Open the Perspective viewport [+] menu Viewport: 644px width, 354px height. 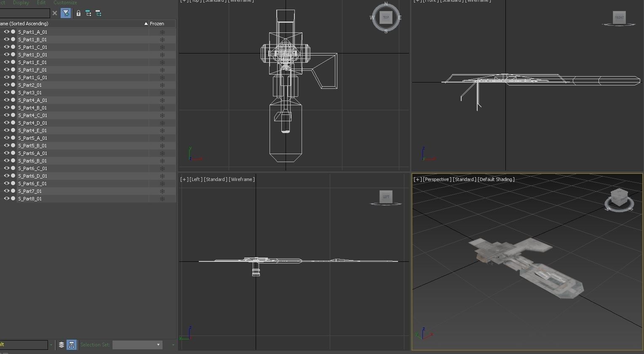click(417, 179)
